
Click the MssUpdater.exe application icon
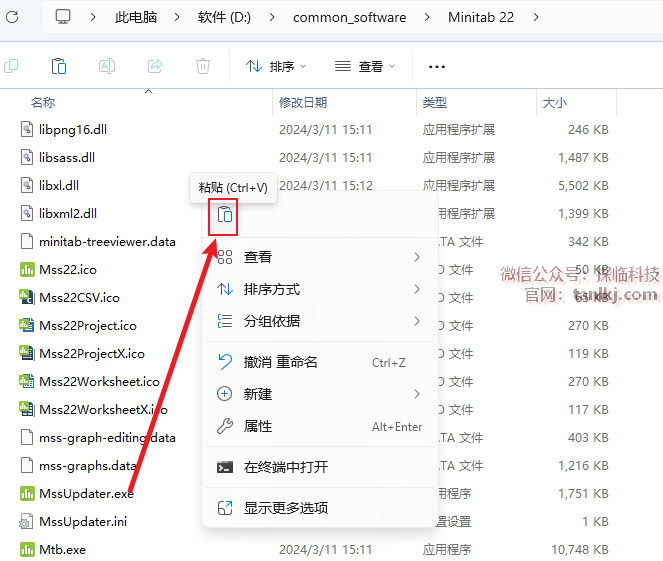coord(27,493)
